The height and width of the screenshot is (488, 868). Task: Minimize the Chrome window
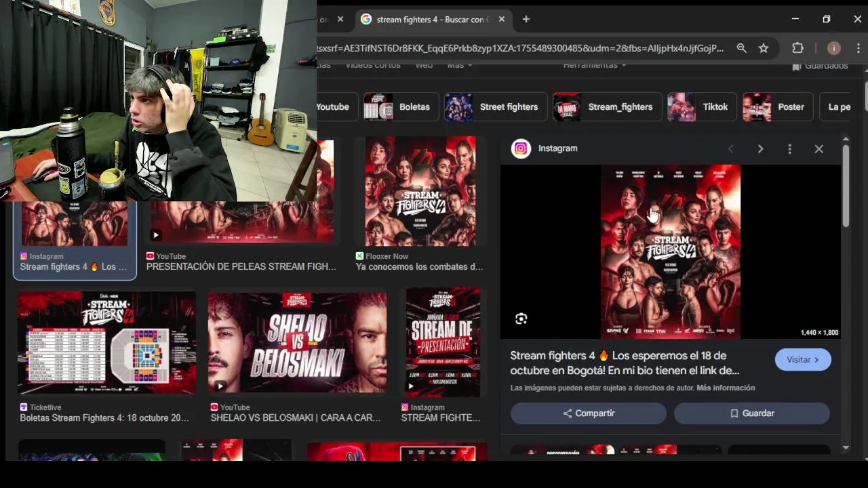pyautogui.click(x=795, y=20)
